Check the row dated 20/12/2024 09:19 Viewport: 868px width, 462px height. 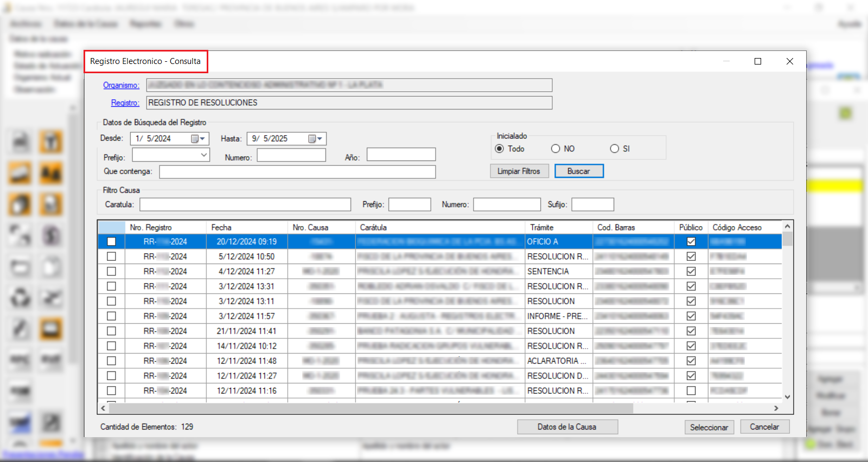pyautogui.click(x=111, y=242)
